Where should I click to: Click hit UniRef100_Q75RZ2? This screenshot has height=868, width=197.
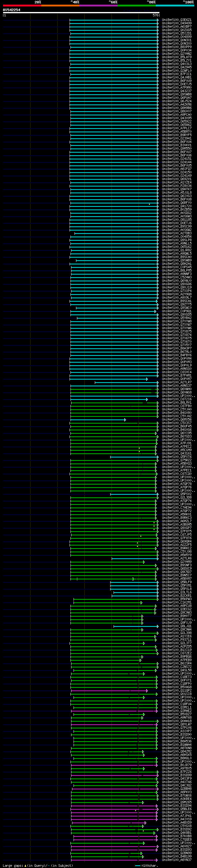tap(176, 460)
